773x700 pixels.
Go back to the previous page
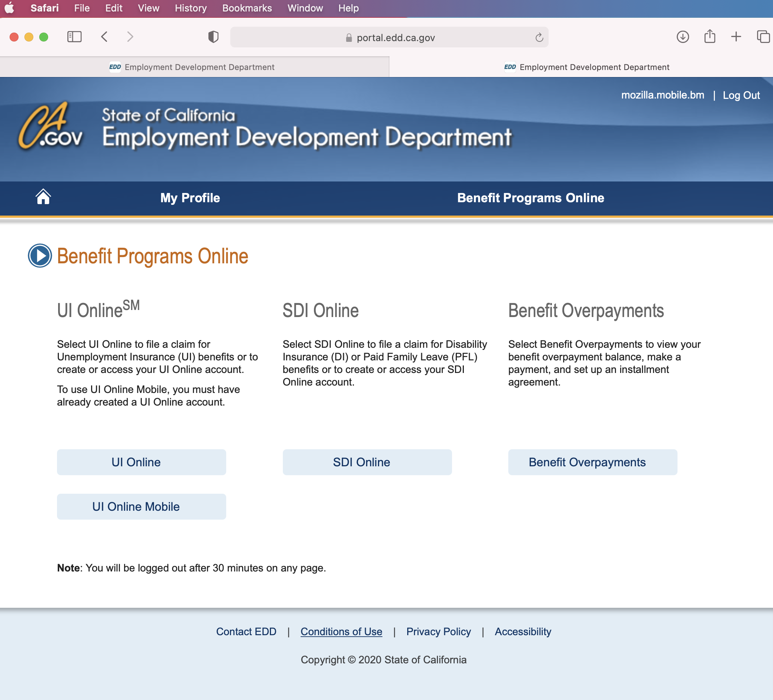(x=104, y=37)
